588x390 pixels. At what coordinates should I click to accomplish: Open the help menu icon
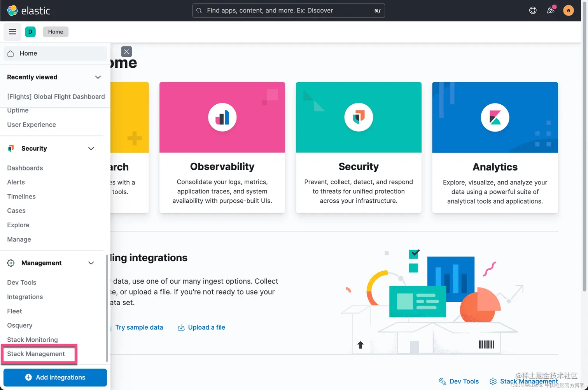tap(533, 11)
